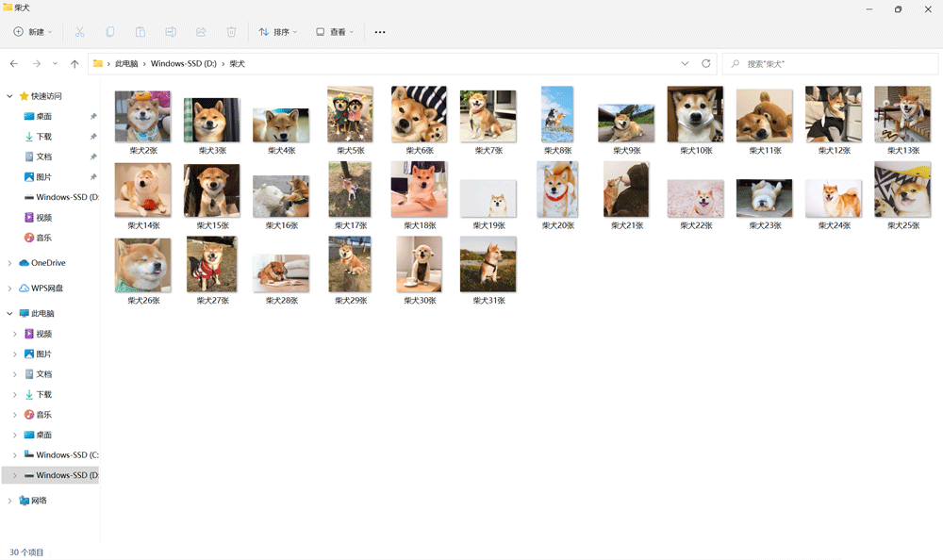Collapse the 快速访问 section
The width and height of the screenshot is (943, 560).
coord(9,96)
